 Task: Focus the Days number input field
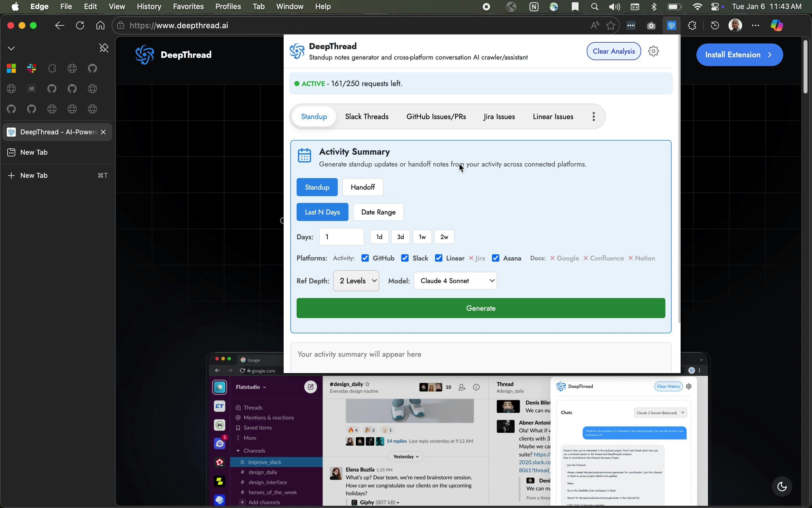[342, 237]
